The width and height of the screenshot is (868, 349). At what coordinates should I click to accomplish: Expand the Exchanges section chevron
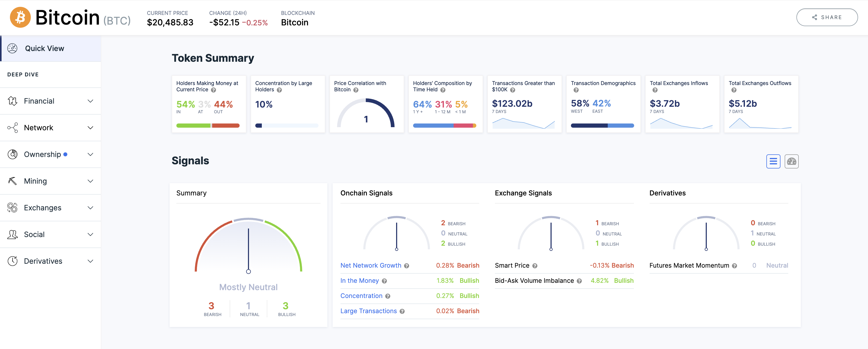[x=90, y=207]
